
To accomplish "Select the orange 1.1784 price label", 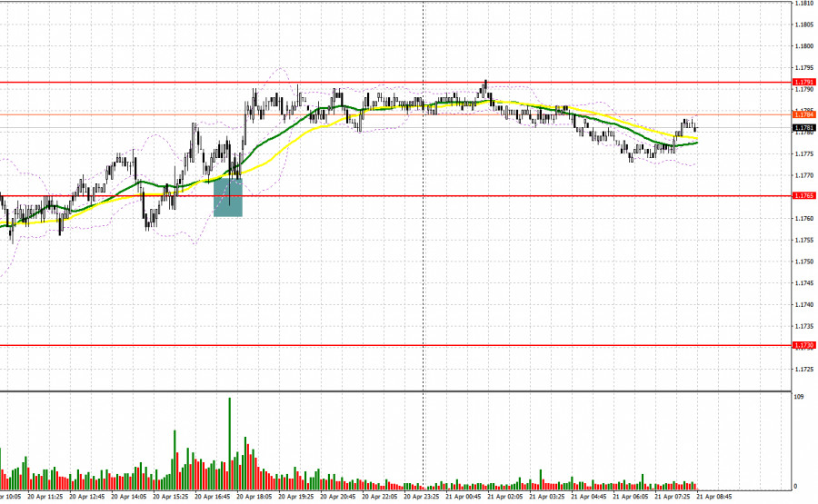I will tap(804, 114).
